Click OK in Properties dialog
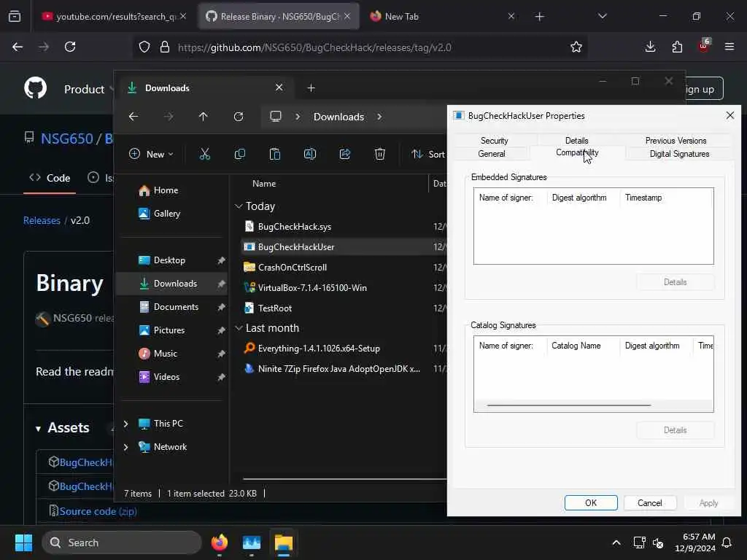The width and height of the screenshot is (747, 560). coord(591,503)
